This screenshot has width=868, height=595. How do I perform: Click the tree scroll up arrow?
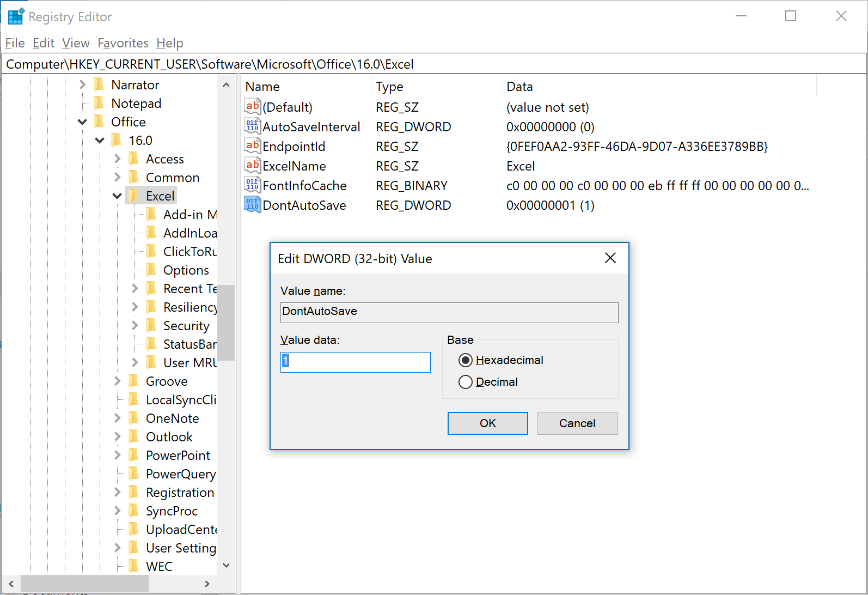(227, 85)
